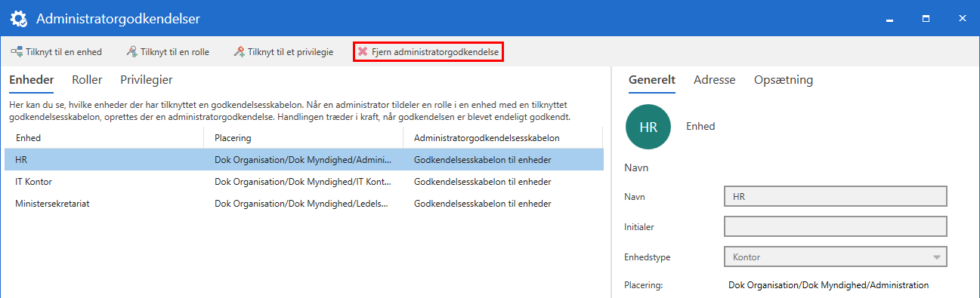
Task: Switch to the Roller tab
Action: point(87,79)
